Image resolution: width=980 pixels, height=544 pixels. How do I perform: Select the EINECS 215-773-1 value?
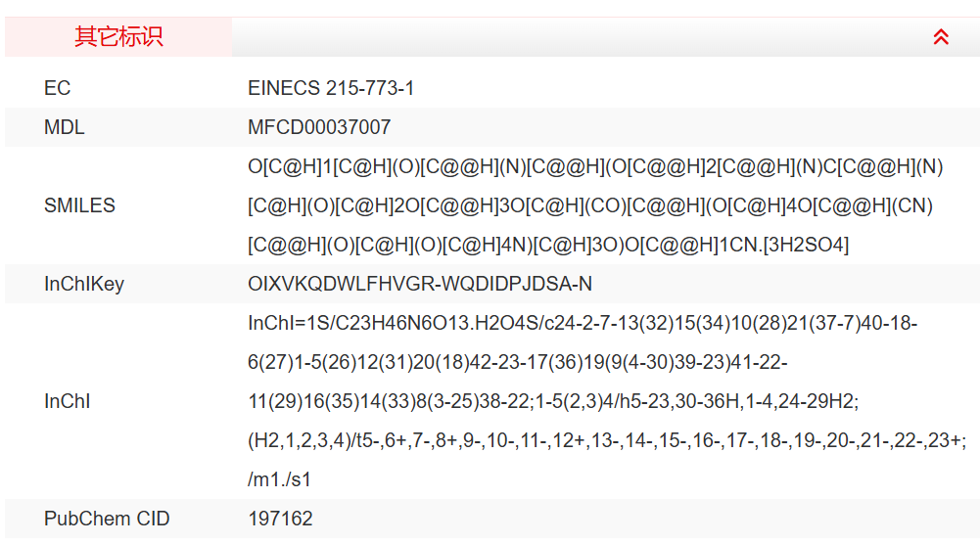331,88
